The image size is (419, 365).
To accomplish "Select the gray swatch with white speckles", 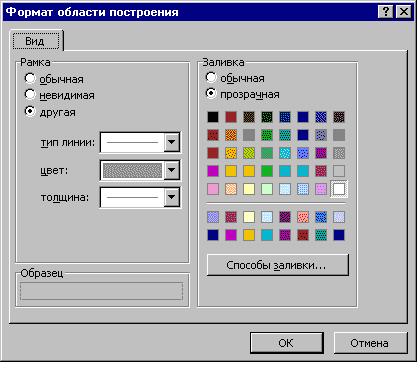I will pos(339,153).
